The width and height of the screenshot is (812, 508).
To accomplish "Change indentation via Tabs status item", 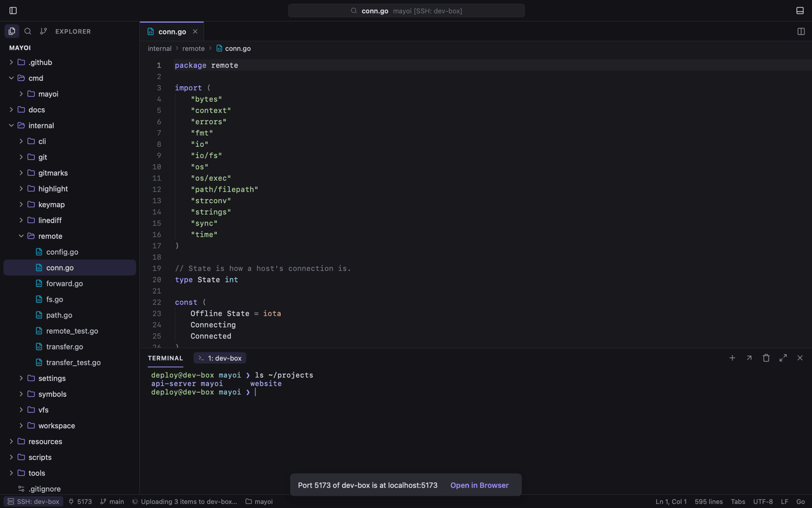I will (x=738, y=501).
